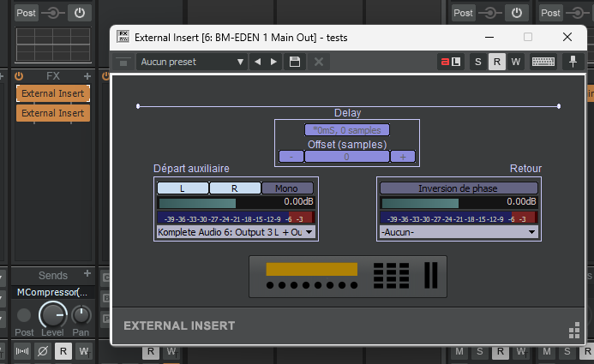Toggle automation Read R in plugin toolbar

point(497,62)
